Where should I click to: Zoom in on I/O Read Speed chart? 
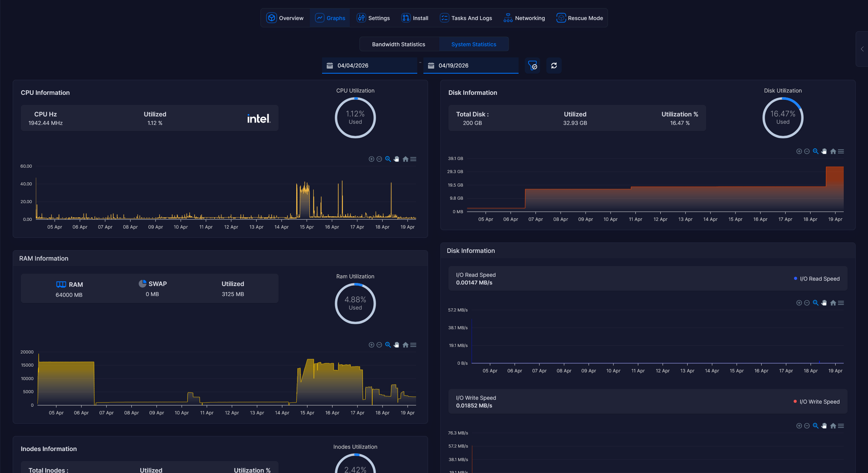799,303
